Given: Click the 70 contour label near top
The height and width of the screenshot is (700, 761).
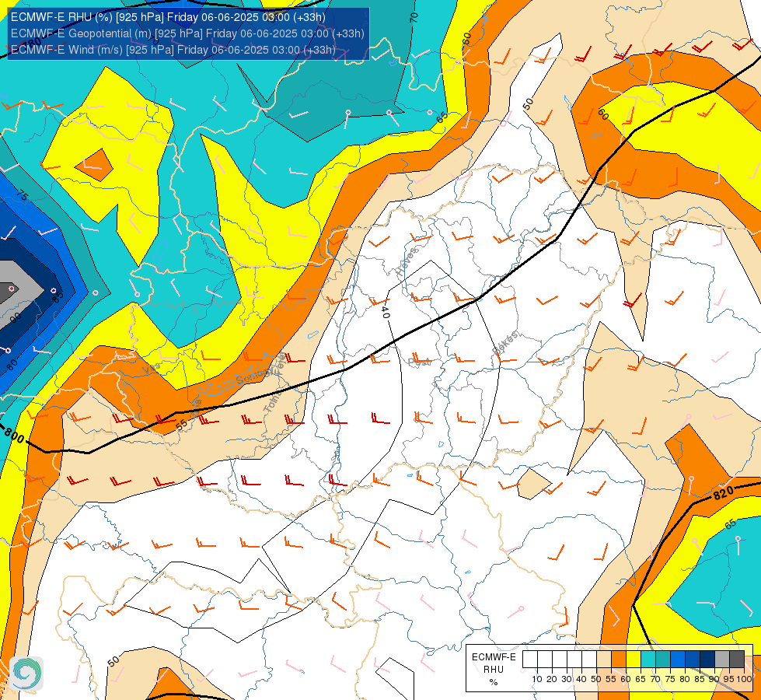Looking at the screenshot, I should pos(414,17).
